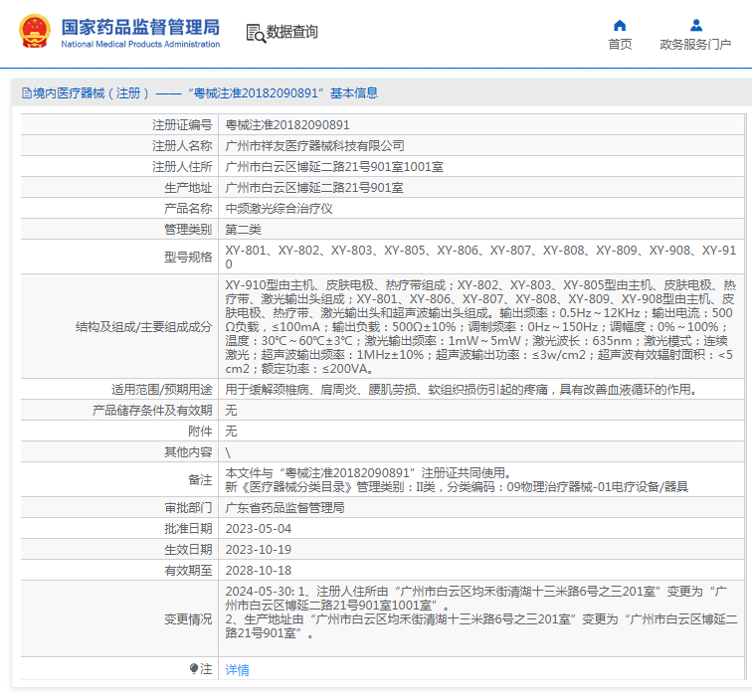752x700 pixels.
Task: Select product name 中频激光综合治疗仪
Action: point(280,209)
